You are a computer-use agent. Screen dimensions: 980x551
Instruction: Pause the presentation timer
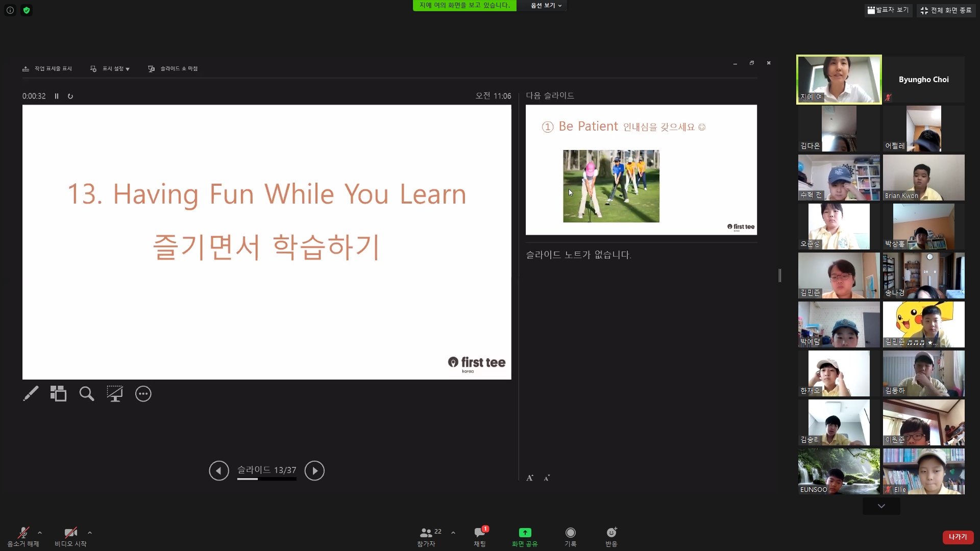57,96
